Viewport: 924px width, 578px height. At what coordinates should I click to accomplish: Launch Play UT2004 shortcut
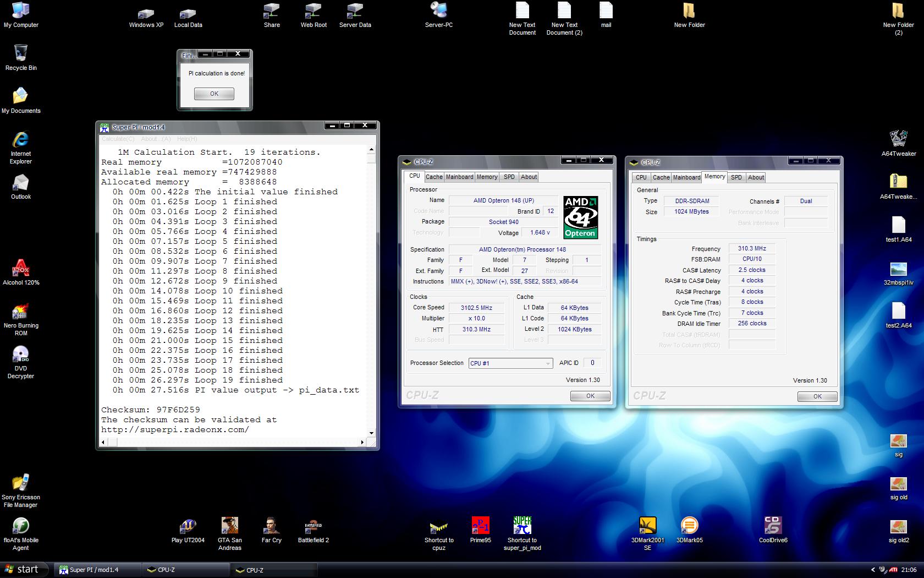tap(188, 530)
